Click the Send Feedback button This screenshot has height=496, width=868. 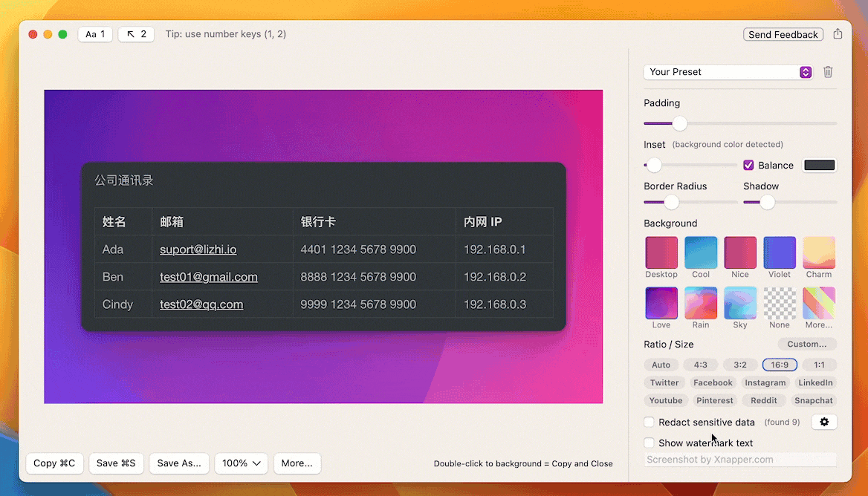tap(783, 34)
